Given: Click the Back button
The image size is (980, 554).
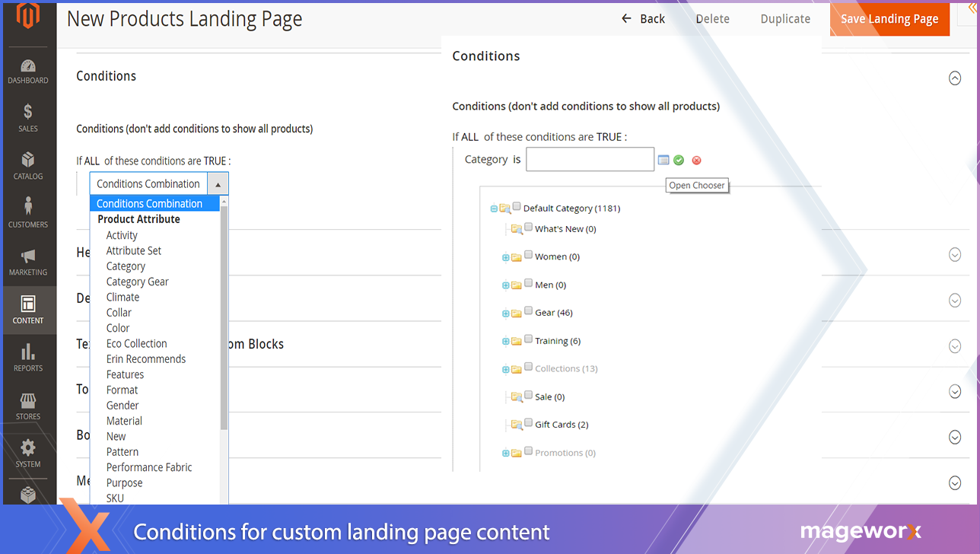Looking at the screenshot, I should 643,19.
